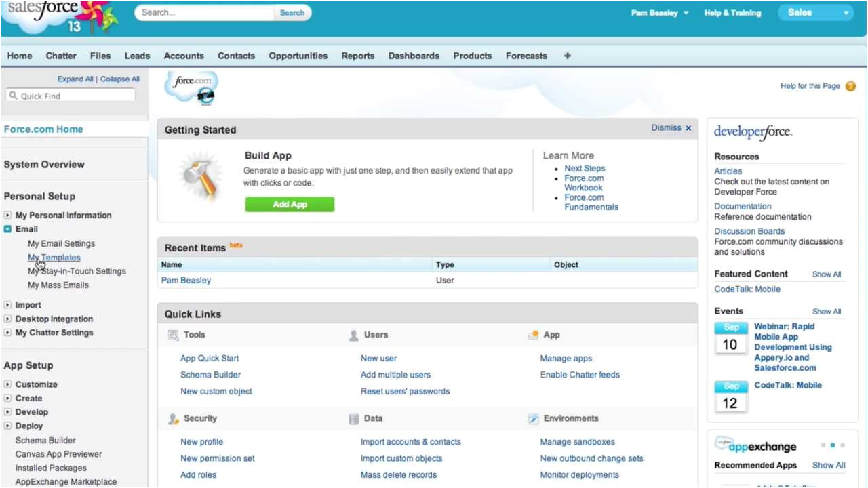Switch to the Dashboards tab

414,56
